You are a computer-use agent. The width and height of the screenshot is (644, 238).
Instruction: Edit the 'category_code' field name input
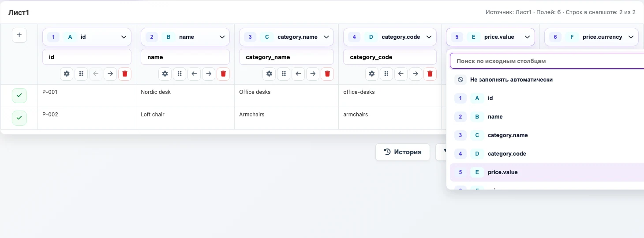pyautogui.click(x=390, y=57)
